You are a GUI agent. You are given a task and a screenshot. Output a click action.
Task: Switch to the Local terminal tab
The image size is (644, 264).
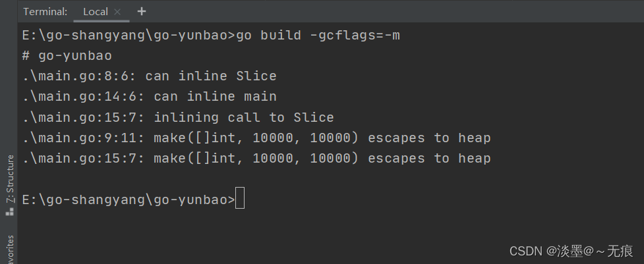[97, 12]
